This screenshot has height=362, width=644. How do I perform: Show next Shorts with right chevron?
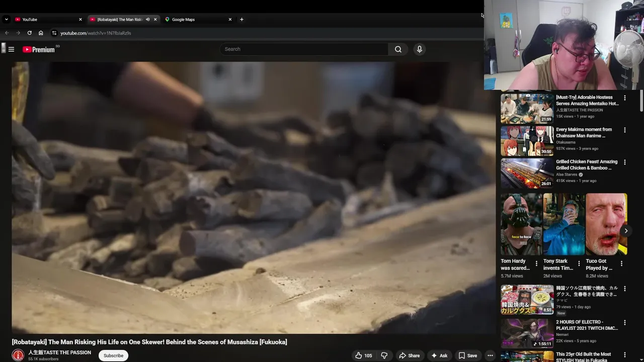(626, 231)
